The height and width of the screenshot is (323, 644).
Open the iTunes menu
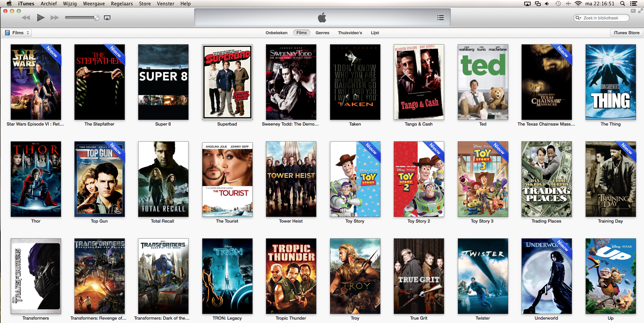click(26, 4)
